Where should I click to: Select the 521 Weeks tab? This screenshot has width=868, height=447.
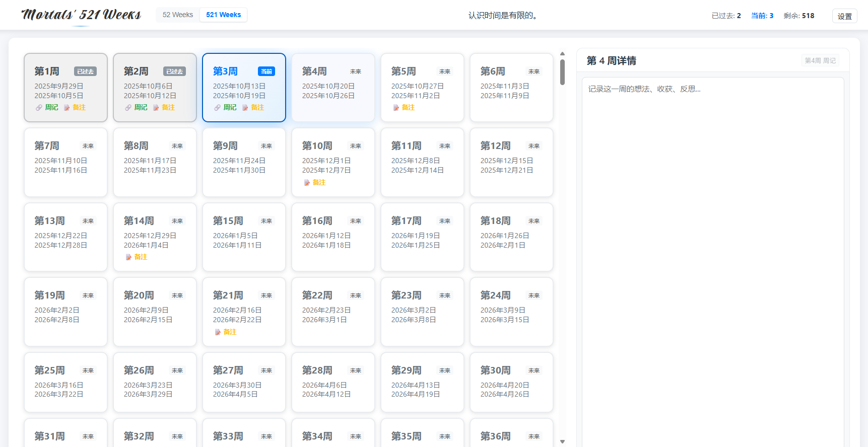(x=223, y=15)
